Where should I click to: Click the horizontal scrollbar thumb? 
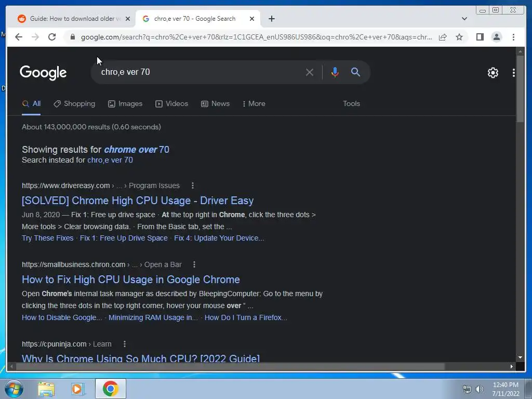(x=230, y=366)
